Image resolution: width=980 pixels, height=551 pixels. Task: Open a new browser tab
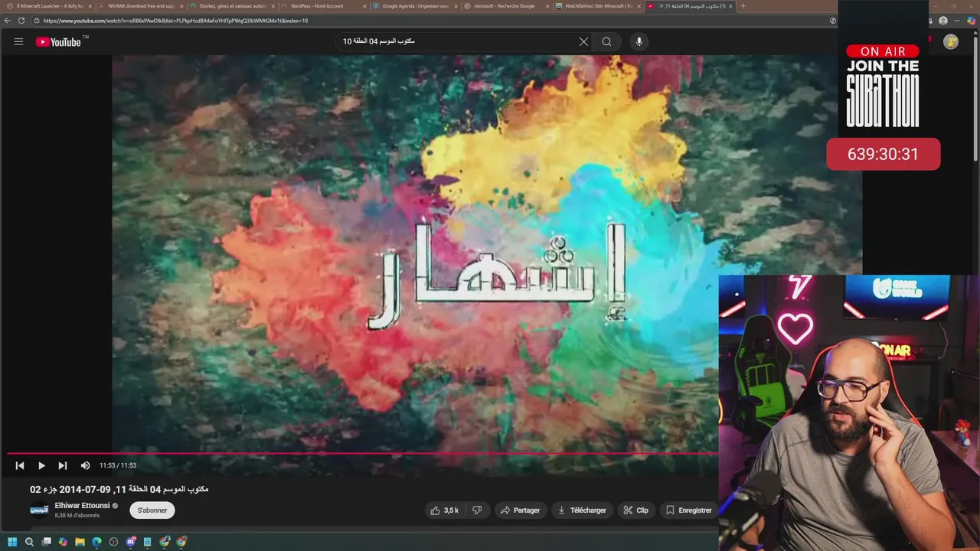[x=743, y=6]
